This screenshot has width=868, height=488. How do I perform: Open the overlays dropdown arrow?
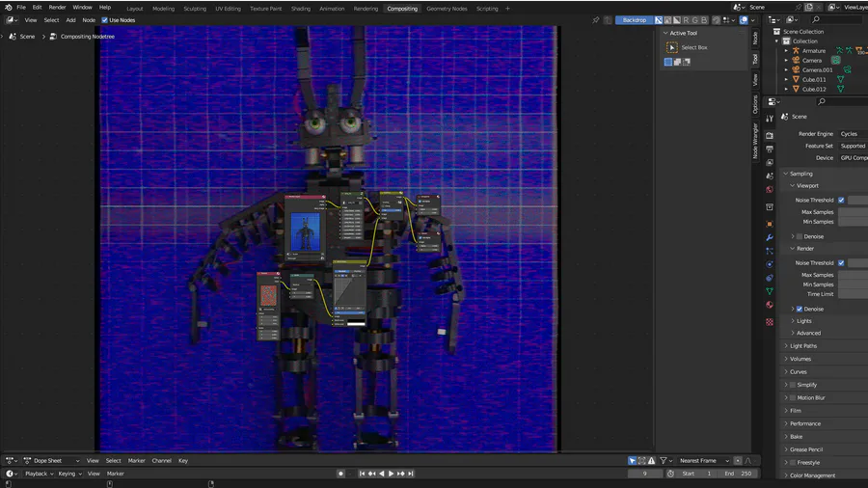[x=753, y=20]
